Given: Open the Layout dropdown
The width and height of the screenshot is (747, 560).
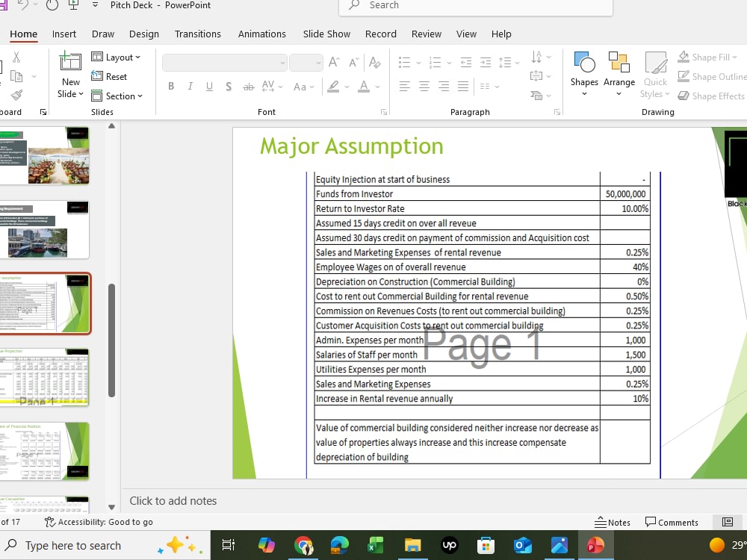Looking at the screenshot, I should [x=116, y=57].
